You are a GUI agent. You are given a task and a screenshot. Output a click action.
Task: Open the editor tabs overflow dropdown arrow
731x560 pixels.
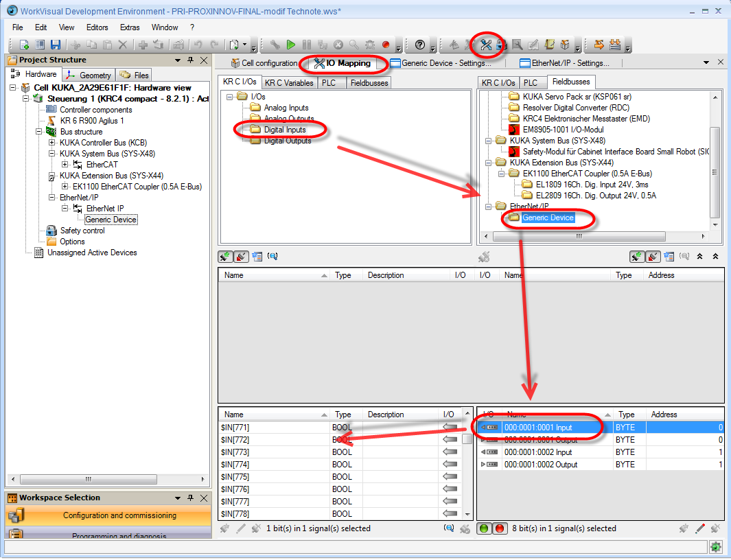pos(706,62)
